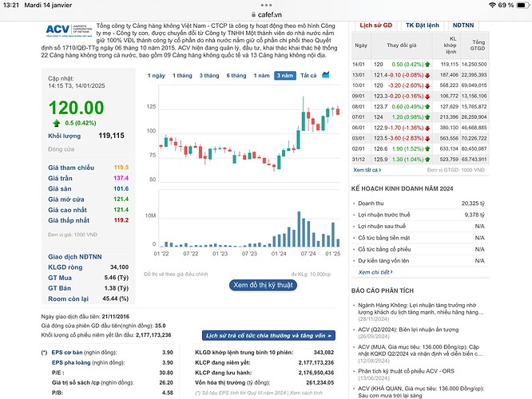
Task: Click the green up arrow under 120.00
Action: coord(57,123)
